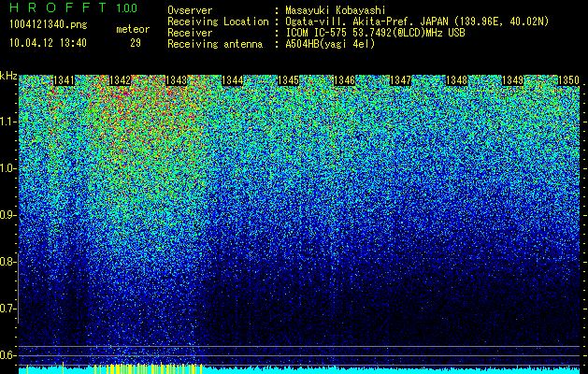Click the Receiving Location label

point(218,22)
